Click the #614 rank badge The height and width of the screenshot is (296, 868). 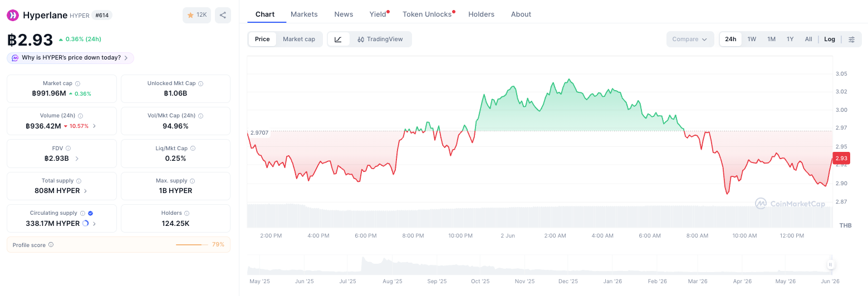[101, 15]
